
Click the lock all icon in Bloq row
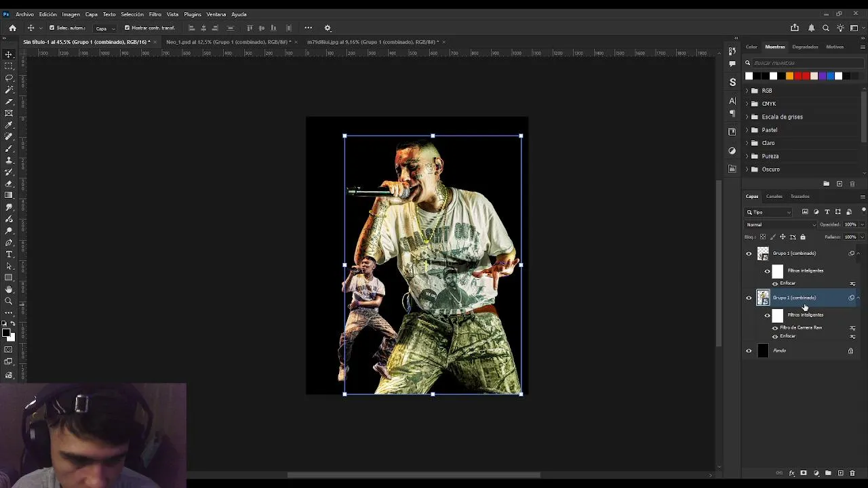(x=803, y=237)
